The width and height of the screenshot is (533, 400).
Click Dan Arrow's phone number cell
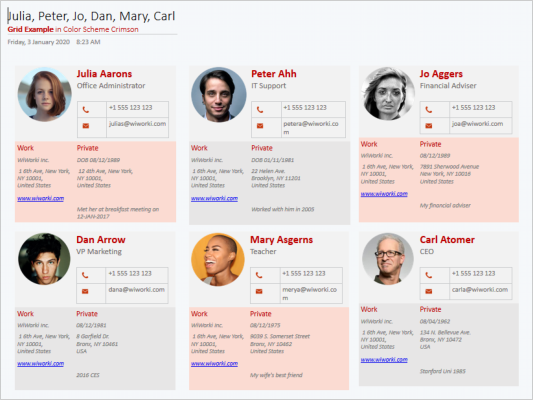tap(137, 275)
